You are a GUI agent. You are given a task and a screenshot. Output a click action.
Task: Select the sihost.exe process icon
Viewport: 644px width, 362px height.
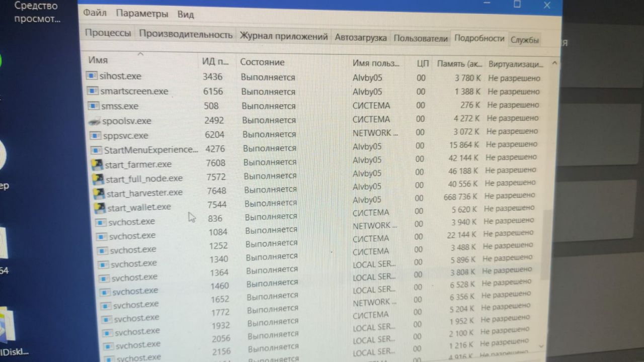tap(92, 75)
